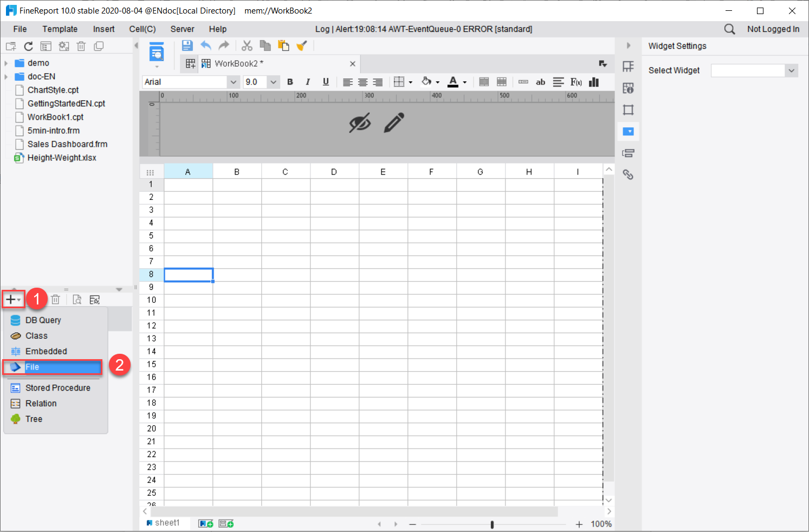809x532 pixels.
Task: Close the WorkBook2 tab
Action: point(353,64)
